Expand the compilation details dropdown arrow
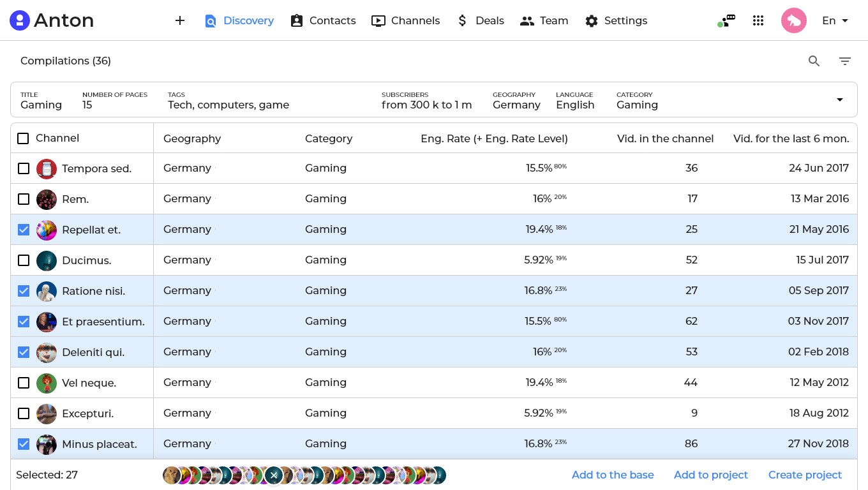Viewport: 868px width, 490px height. (x=840, y=100)
